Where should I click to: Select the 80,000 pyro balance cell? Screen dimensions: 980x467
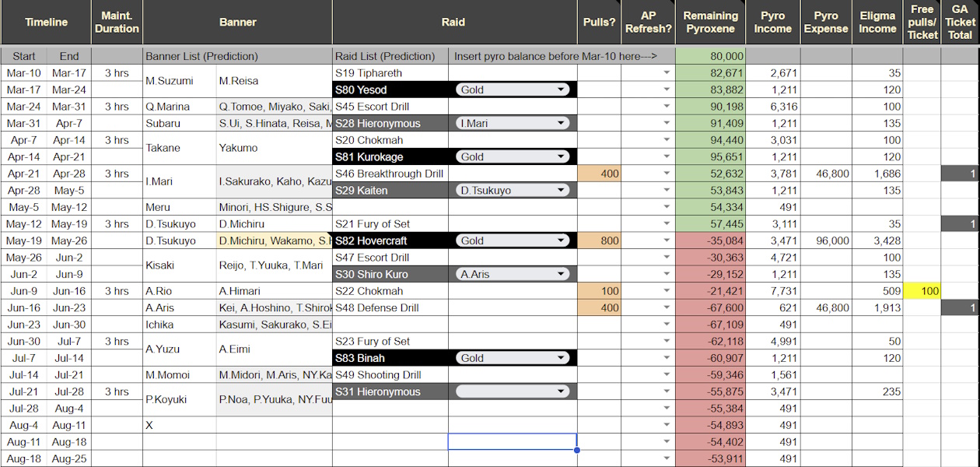tap(711, 56)
